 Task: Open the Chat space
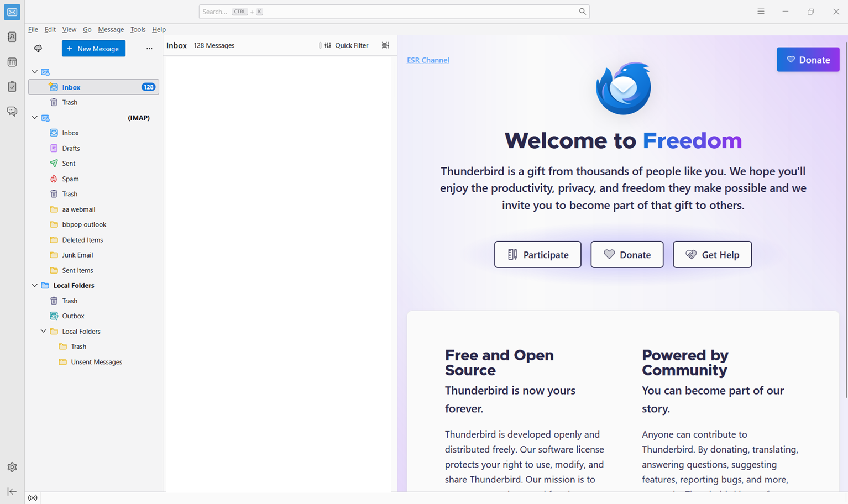pos(12,111)
